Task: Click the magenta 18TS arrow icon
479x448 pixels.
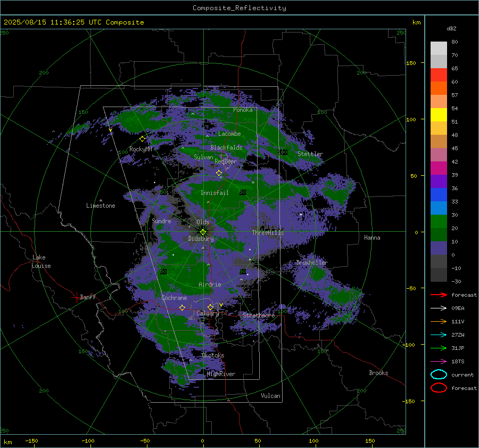Action: click(439, 362)
